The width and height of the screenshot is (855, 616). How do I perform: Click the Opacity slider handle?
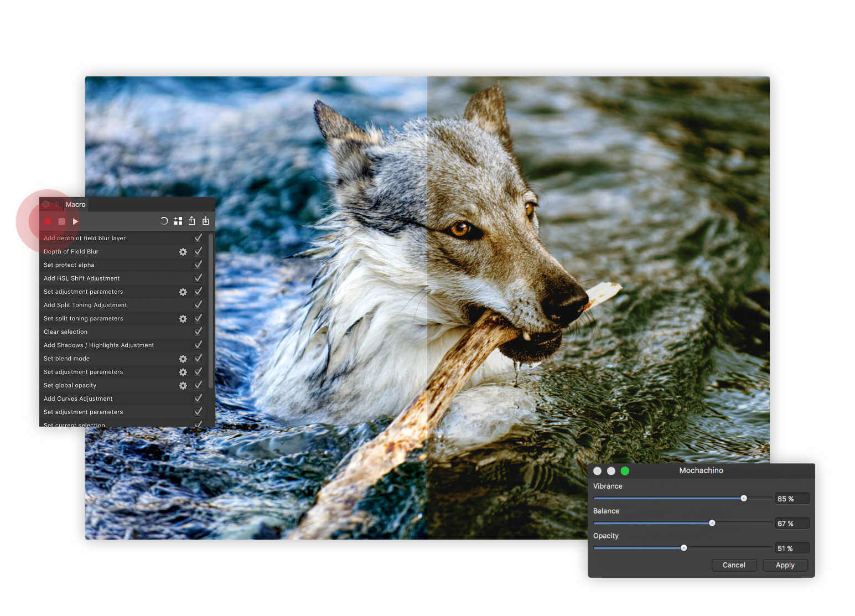pos(684,548)
